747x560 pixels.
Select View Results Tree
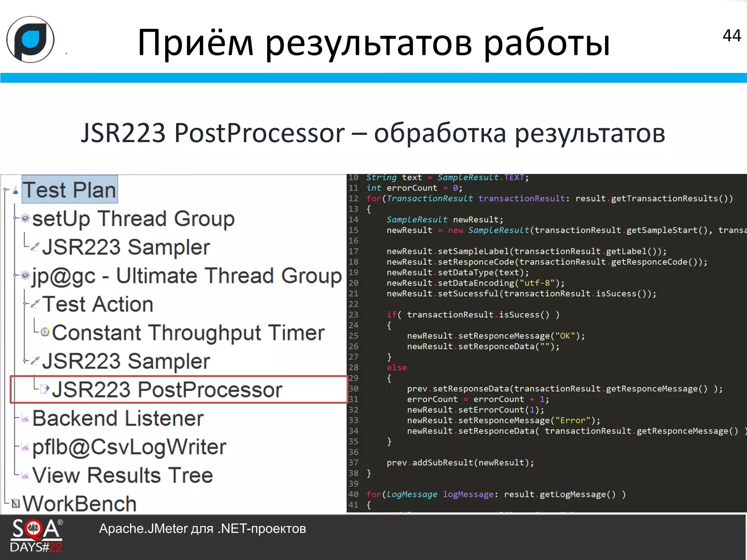point(123,475)
